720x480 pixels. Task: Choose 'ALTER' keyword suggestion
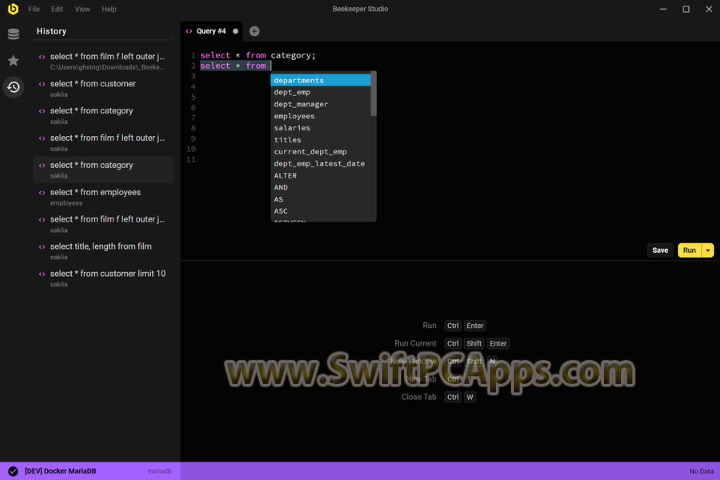click(321, 175)
